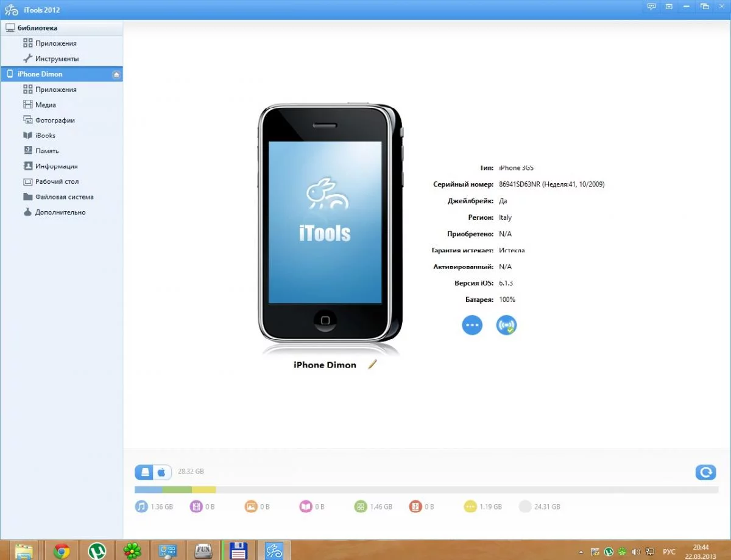731x560 pixels.
Task: Open the Информация section
Action: tap(51, 166)
